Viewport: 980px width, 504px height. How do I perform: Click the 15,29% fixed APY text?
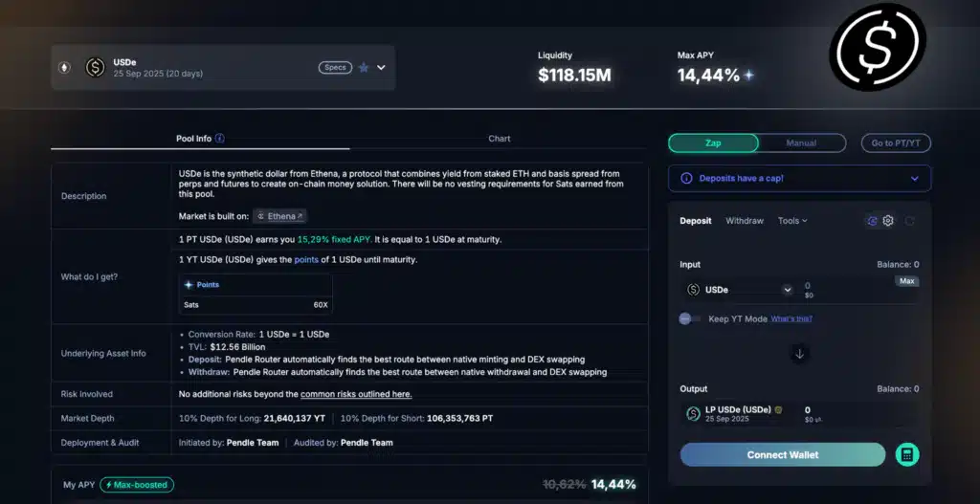click(x=334, y=239)
